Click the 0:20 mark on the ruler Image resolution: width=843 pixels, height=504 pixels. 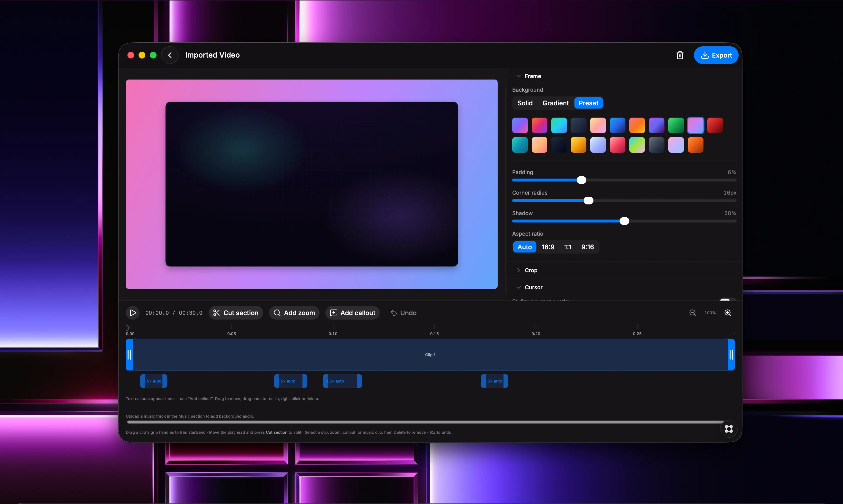click(x=536, y=333)
